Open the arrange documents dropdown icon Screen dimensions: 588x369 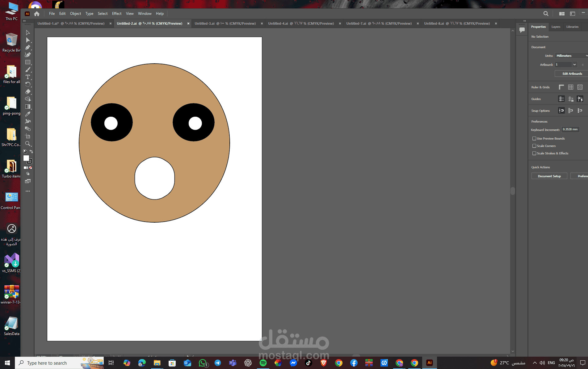pos(562,14)
